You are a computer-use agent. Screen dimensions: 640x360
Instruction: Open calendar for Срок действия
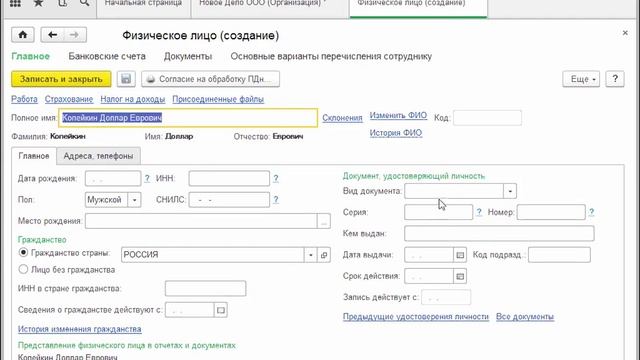(460, 276)
